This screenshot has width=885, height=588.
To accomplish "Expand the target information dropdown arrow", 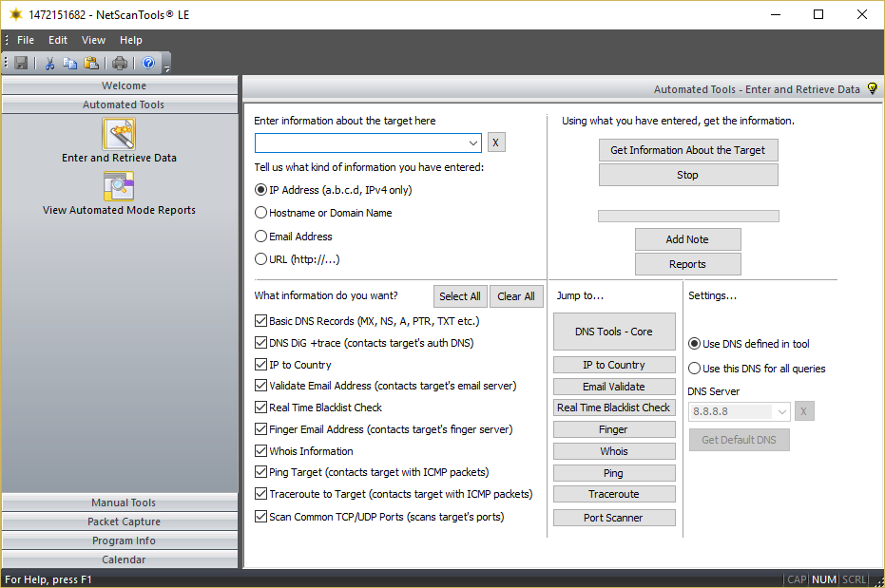I will pos(473,143).
